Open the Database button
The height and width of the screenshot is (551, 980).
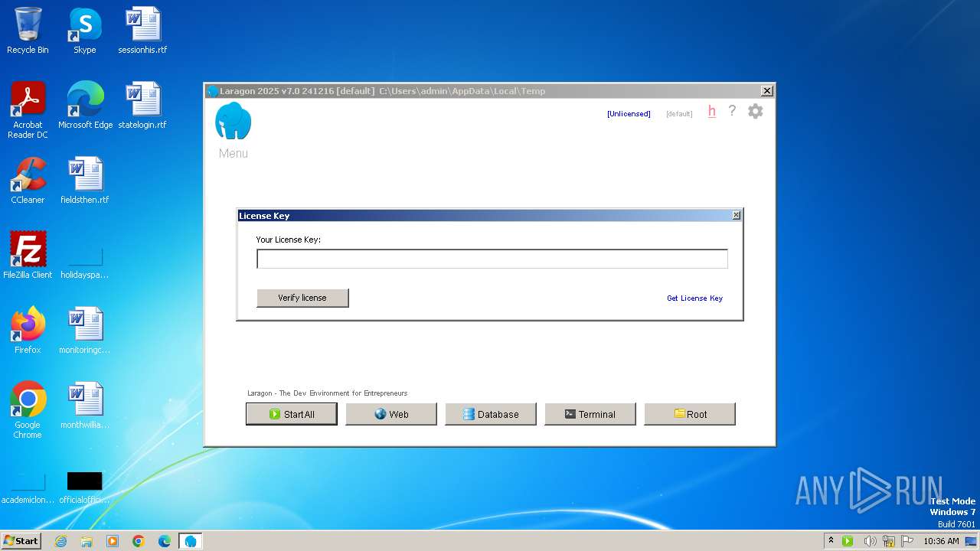click(x=491, y=414)
